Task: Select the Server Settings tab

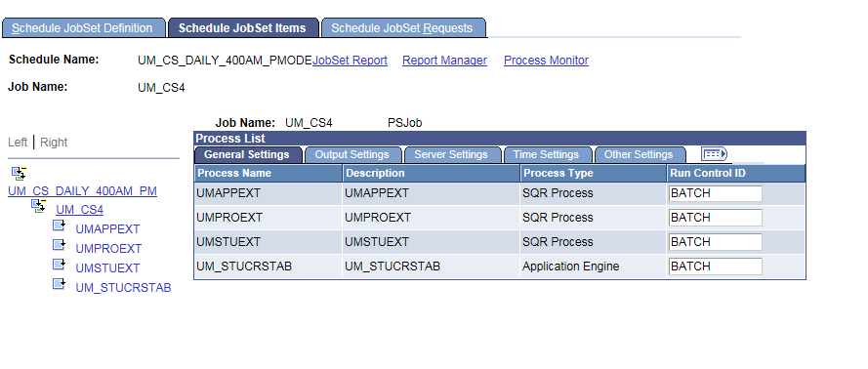Action: (x=451, y=155)
